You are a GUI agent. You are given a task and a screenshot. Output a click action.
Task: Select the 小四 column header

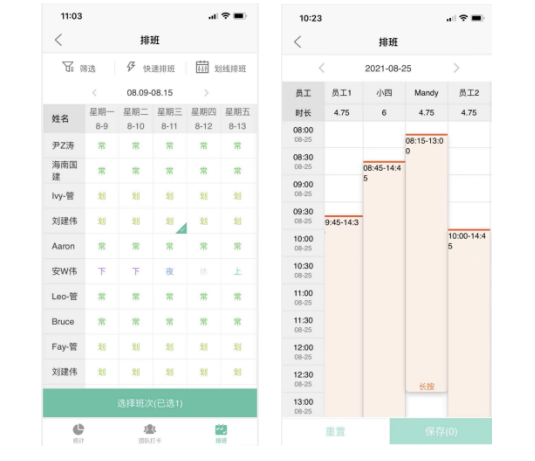pos(384,93)
